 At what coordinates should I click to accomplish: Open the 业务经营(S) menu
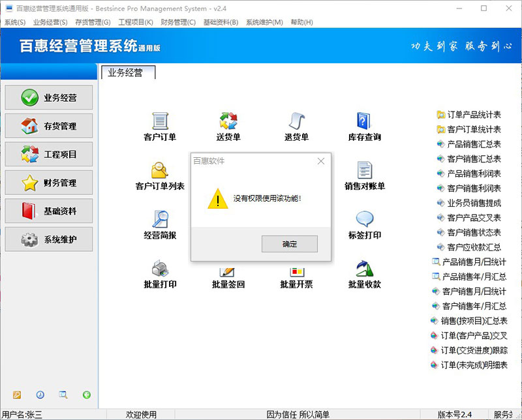click(50, 22)
